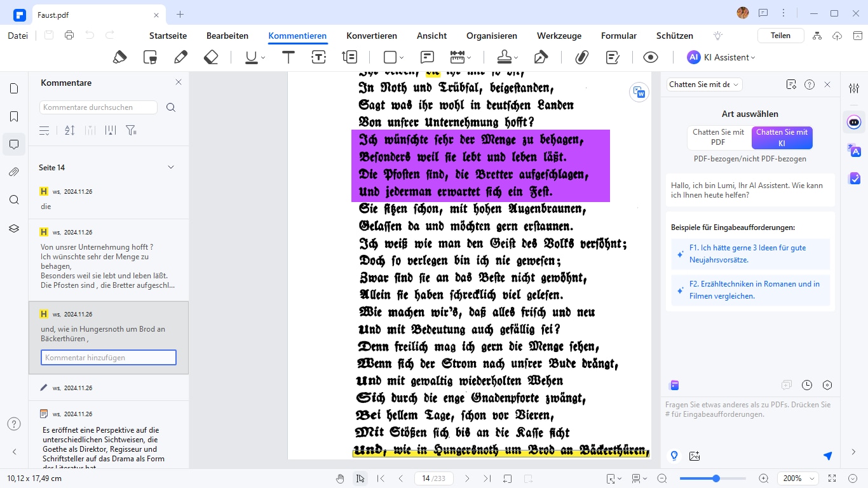Select the eraser tool

click(211, 57)
